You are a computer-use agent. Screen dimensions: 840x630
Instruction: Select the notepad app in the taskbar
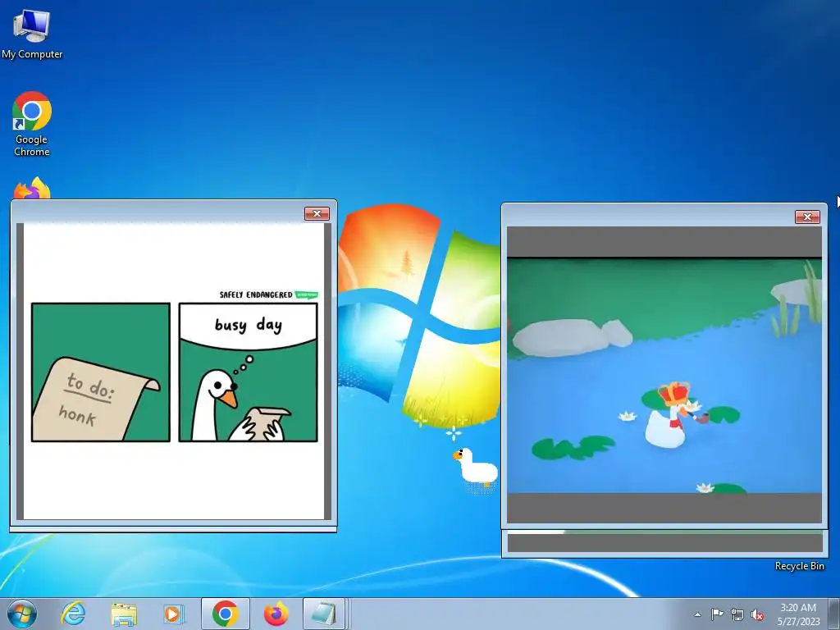click(323, 614)
